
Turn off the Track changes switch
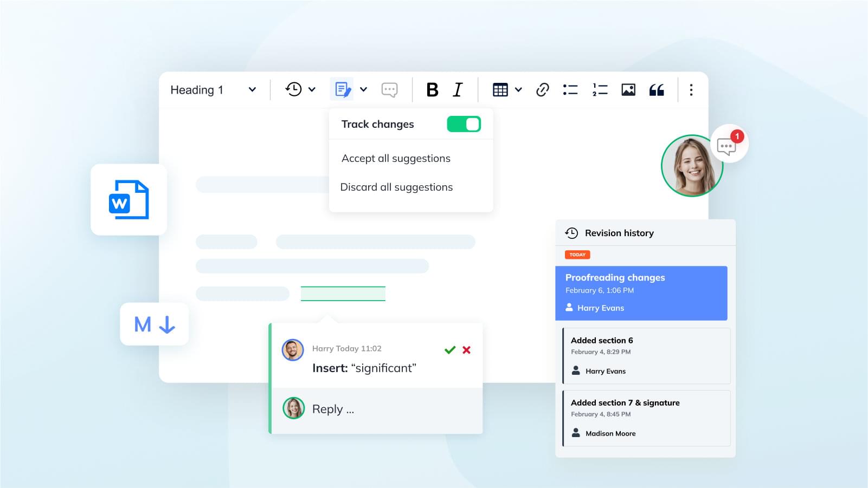[x=464, y=124]
